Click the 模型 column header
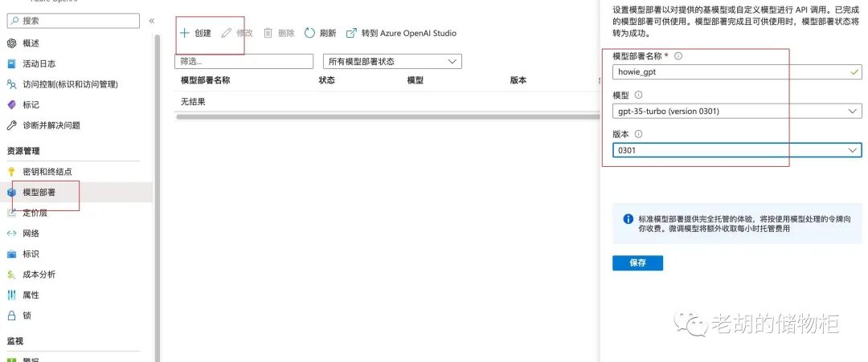This screenshot has width=868, height=362. (416, 80)
